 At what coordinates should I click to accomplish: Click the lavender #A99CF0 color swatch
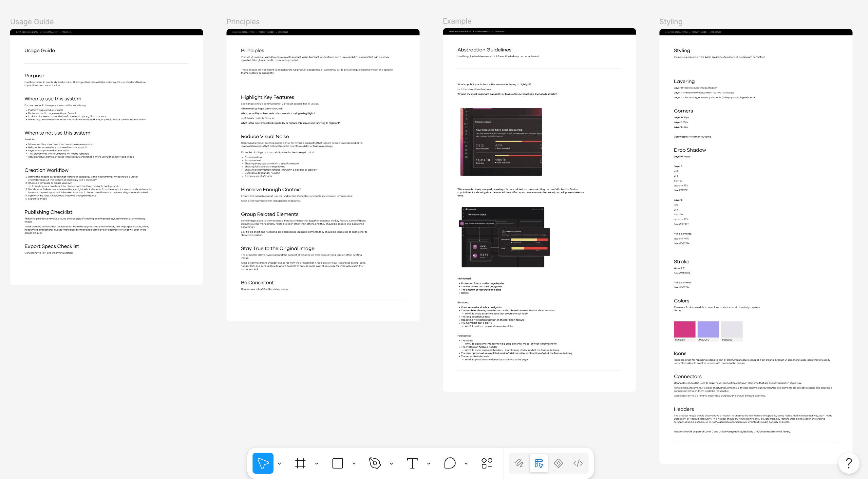coord(708,329)
